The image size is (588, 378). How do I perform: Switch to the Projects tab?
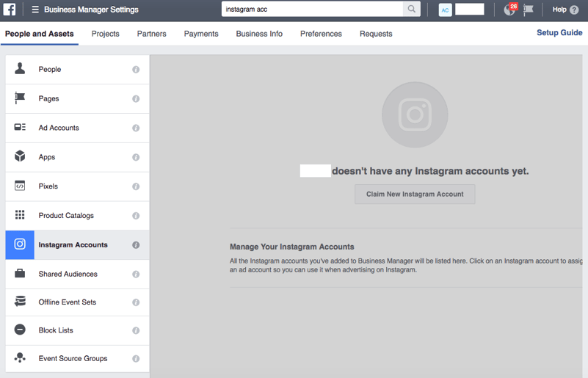(x=106, y=34)
